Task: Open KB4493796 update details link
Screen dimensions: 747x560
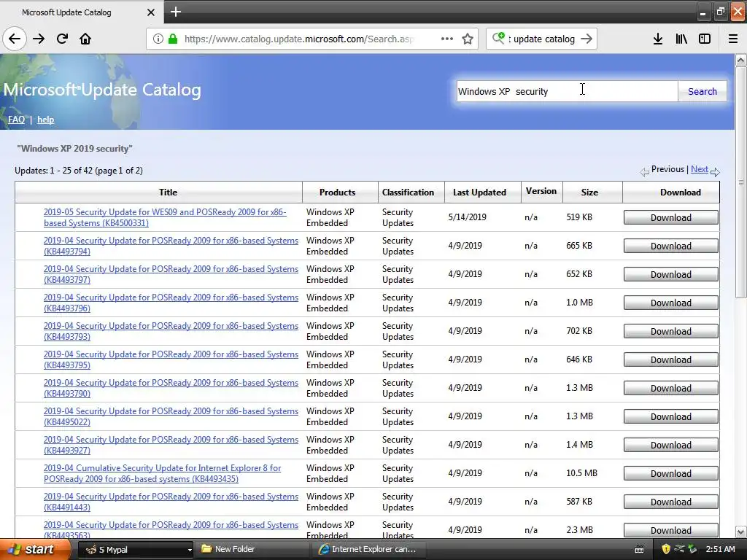Action: point(171,303)
